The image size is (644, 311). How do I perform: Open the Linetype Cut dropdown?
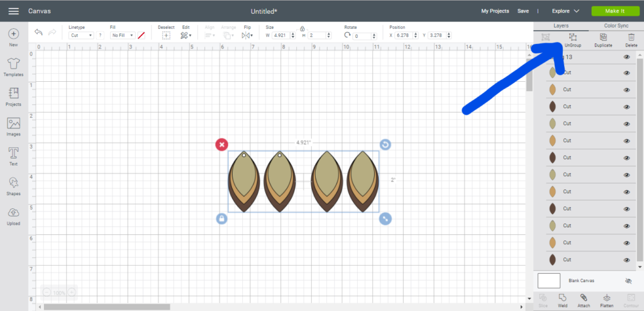pyautogui.click(x=81, y=35)
